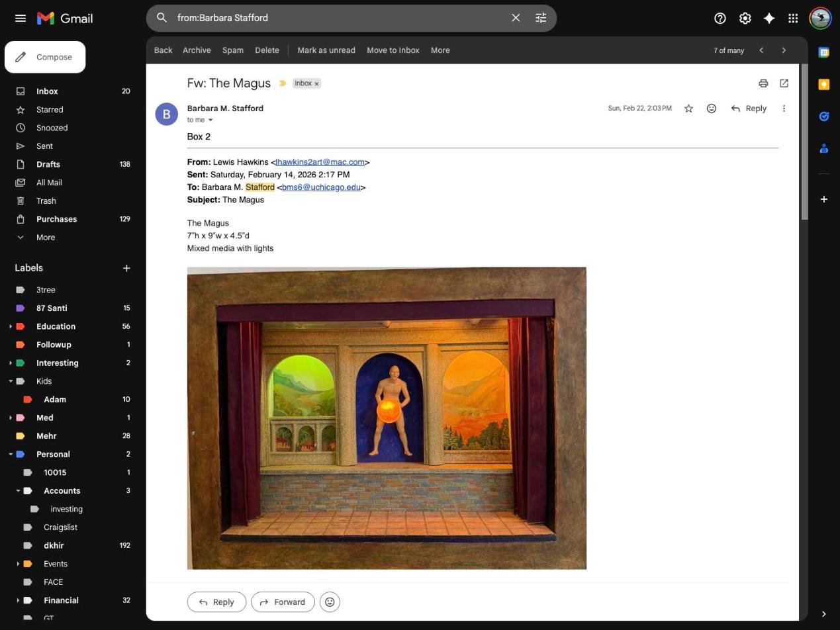Mark as unread
Image resolution: width=840 pixels, height=630 pixels.
[326, 50]
